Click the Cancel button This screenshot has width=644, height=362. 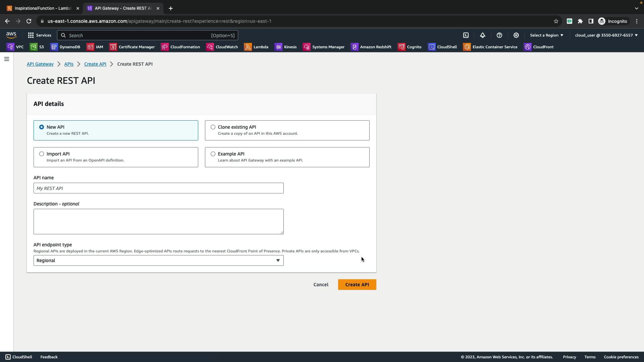point(321,285)
